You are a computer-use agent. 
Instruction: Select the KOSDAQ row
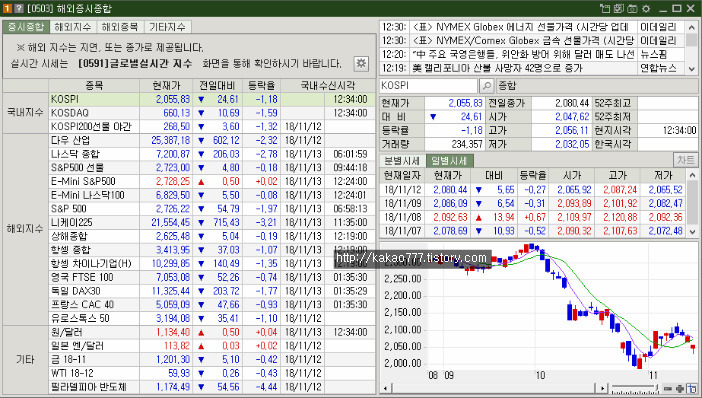pos(212,113)
